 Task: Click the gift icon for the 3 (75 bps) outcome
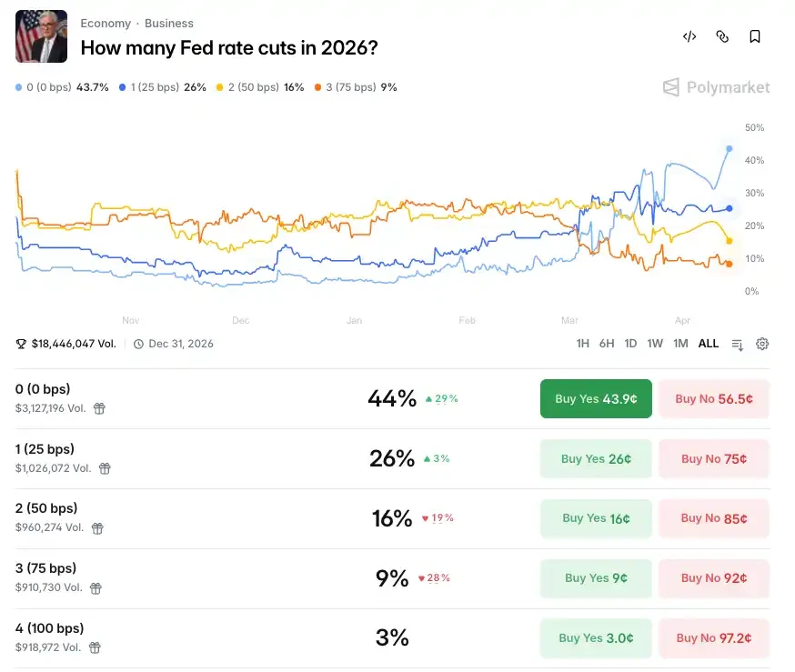[96, 587]
